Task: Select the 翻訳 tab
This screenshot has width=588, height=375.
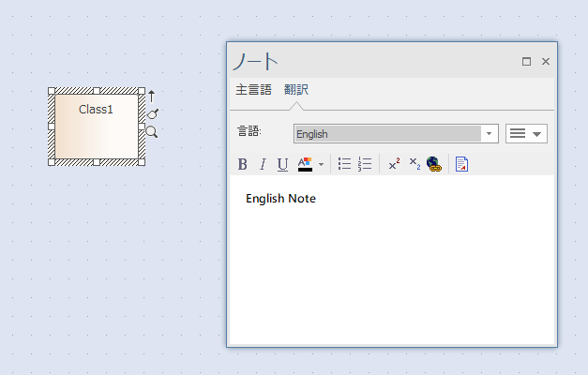Action: point(296,90)
